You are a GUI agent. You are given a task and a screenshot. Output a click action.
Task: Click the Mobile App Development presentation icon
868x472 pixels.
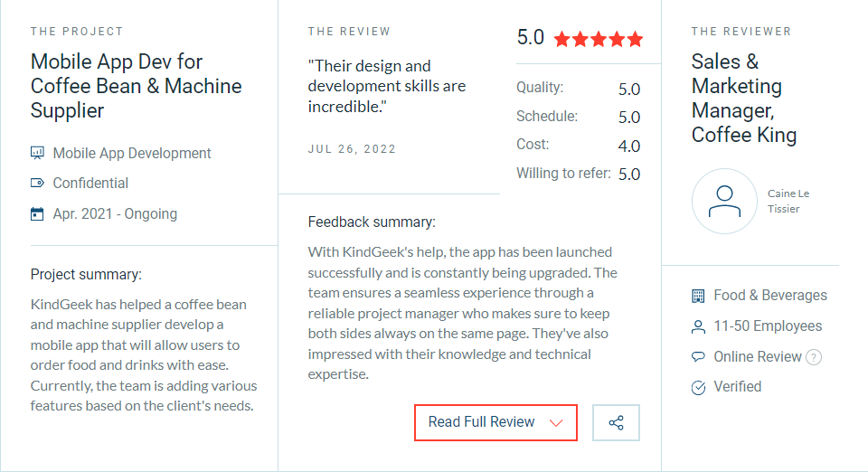pyautogui.click(x=37, y=153)
